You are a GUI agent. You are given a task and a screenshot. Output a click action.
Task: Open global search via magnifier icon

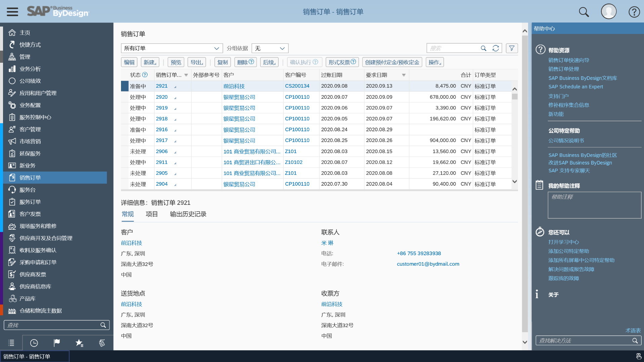click(x=584, y=11)
